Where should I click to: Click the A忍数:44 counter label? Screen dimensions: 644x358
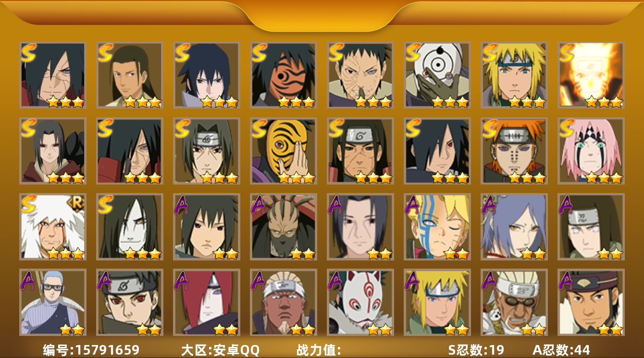point(561,350)
